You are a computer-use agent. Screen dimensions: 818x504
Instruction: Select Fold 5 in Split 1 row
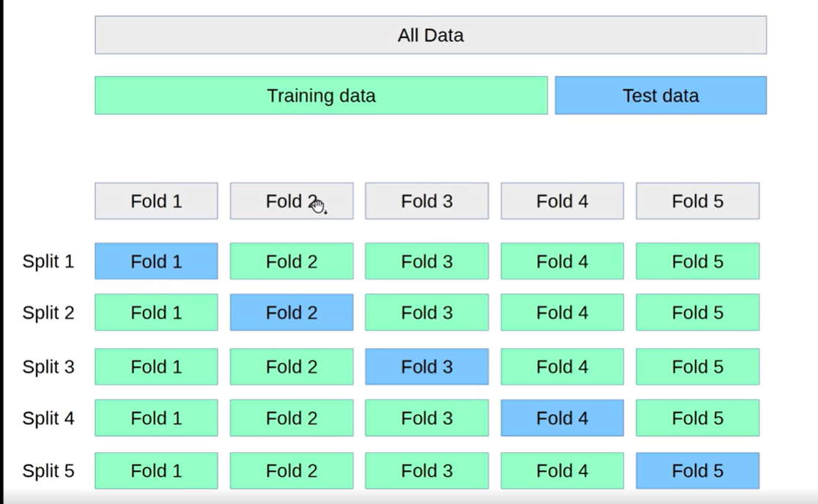(698, 261)
